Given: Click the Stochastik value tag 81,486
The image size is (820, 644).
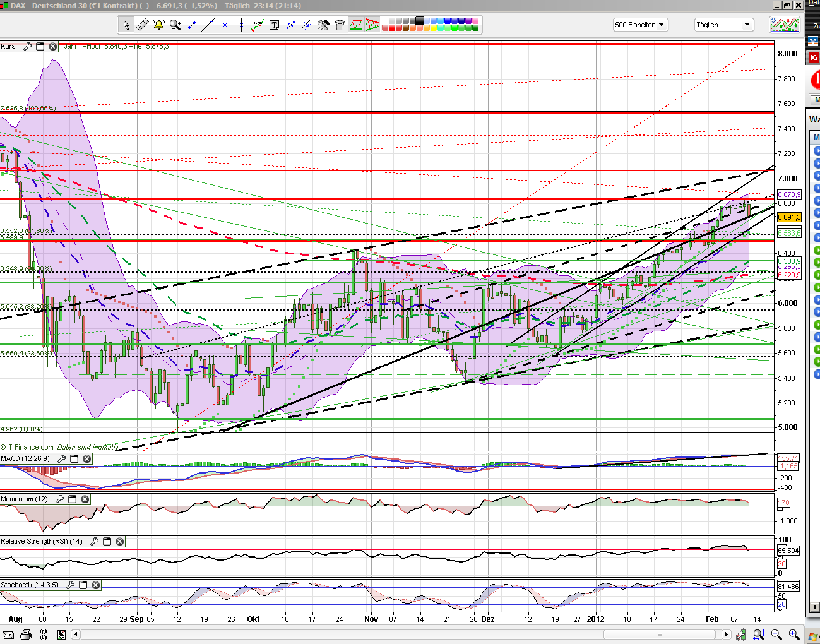Looking at the screenshot, I should [788, 587].
